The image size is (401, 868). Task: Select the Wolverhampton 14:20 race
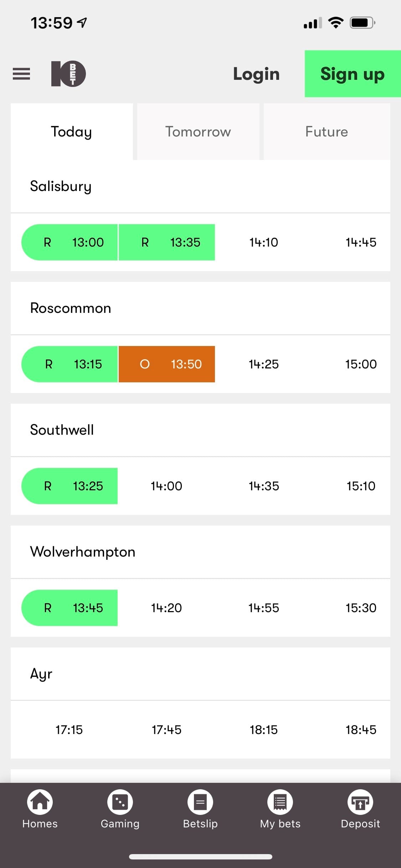(x=166, y=608)
